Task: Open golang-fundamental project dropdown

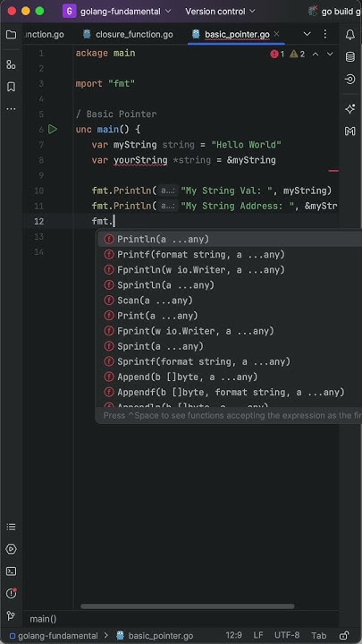Action: [126, 12]
